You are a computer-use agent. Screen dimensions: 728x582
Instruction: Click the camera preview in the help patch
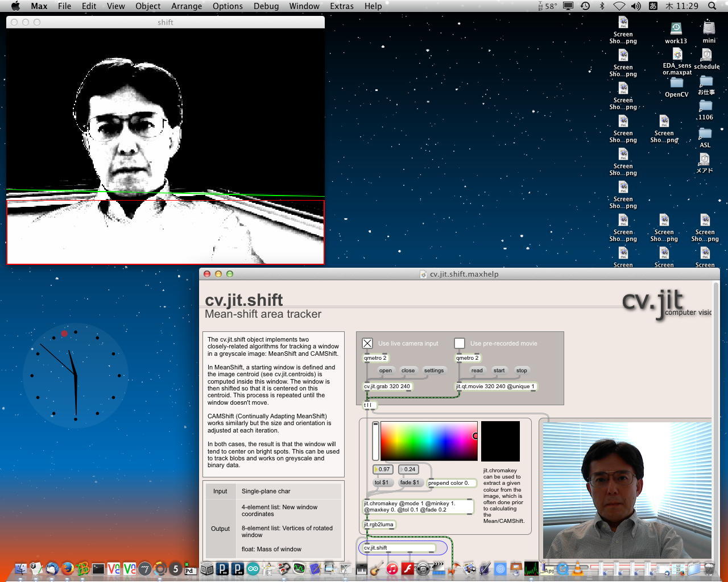coord(627,490)
